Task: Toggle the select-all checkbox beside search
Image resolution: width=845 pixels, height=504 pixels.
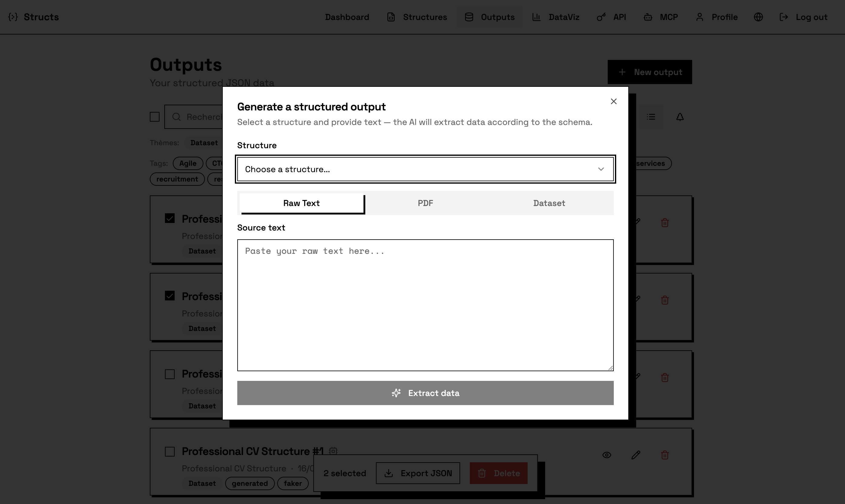Action: pos(154,116)
